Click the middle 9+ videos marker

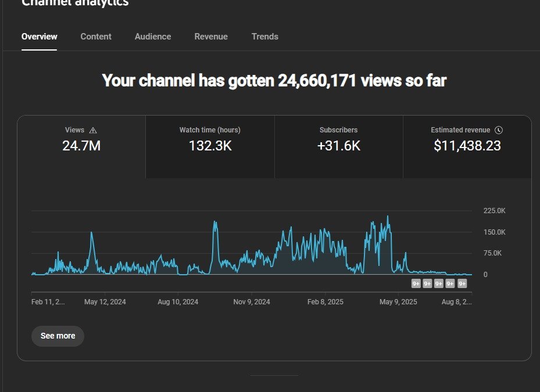pos(439,283)
